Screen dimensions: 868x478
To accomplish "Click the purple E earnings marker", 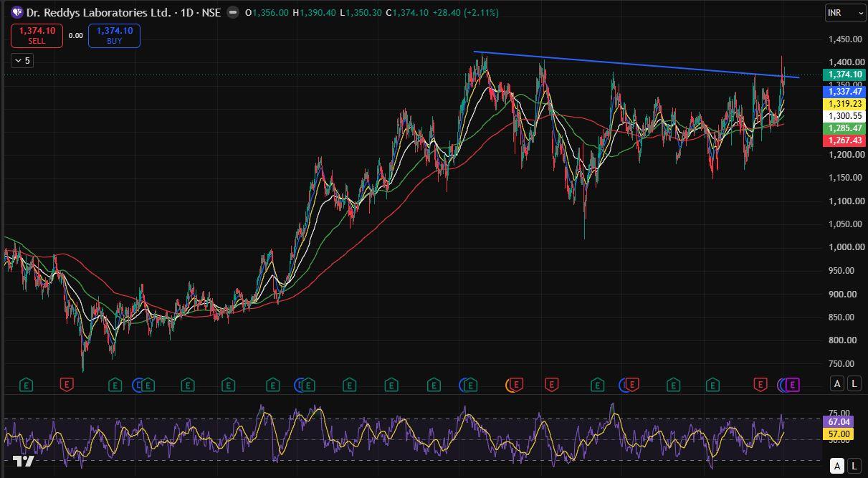I will [x=792, y=385].
